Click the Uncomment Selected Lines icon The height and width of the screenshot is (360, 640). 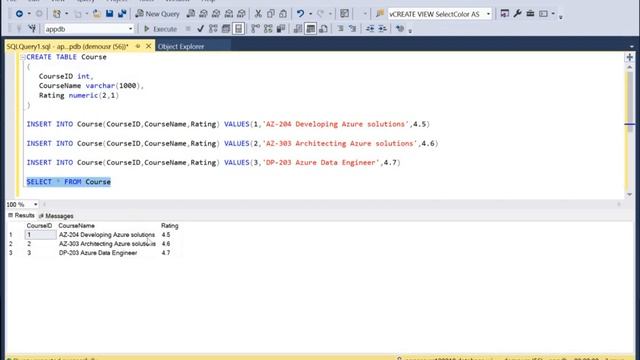[353, 29]
